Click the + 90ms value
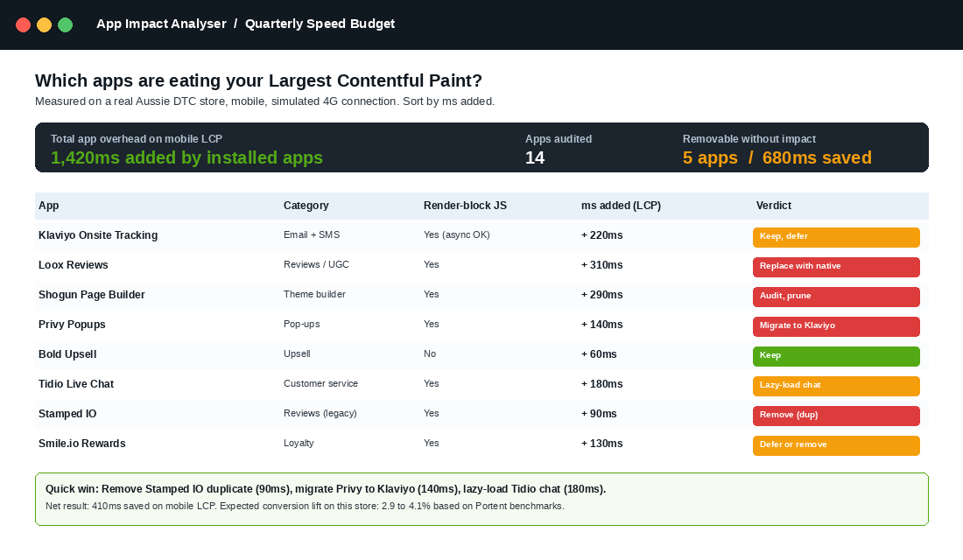 (599, 414)
